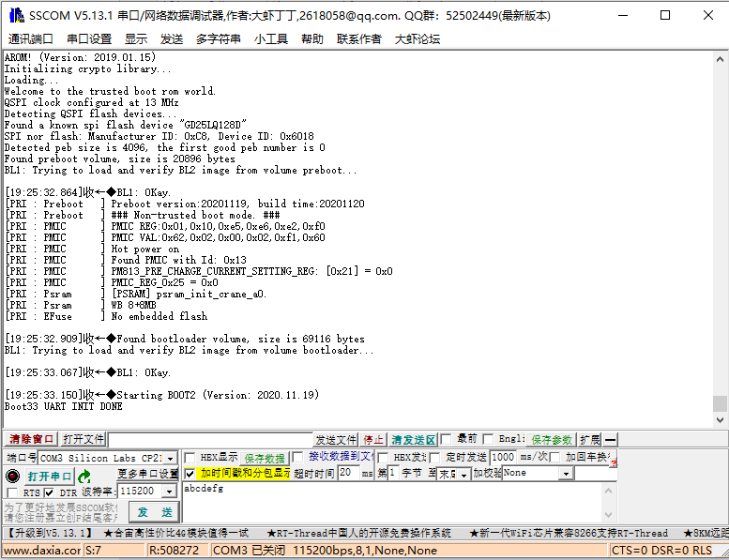729x560 pixels.
Task: Click the 发送 send button
Action: (x=155, y=512)
